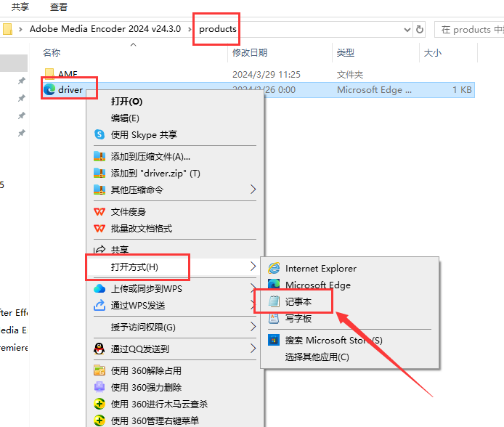This screenshot has height=427, width=504.
Task: Sort by 名称 column header
Action: click(52, 52)
